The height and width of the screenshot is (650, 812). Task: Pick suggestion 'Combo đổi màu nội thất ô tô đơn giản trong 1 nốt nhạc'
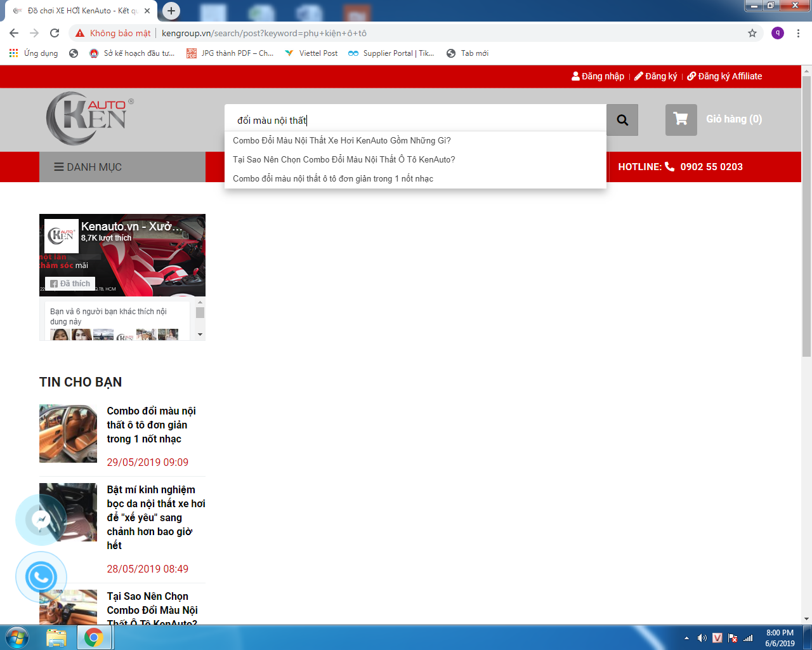click(x=332, y=178)
